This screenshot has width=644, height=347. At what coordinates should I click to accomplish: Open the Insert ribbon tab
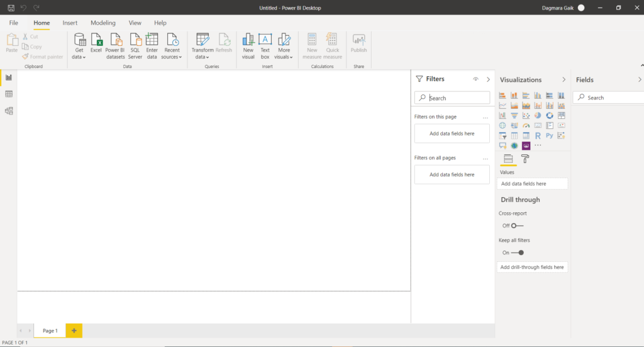[70, 23]
